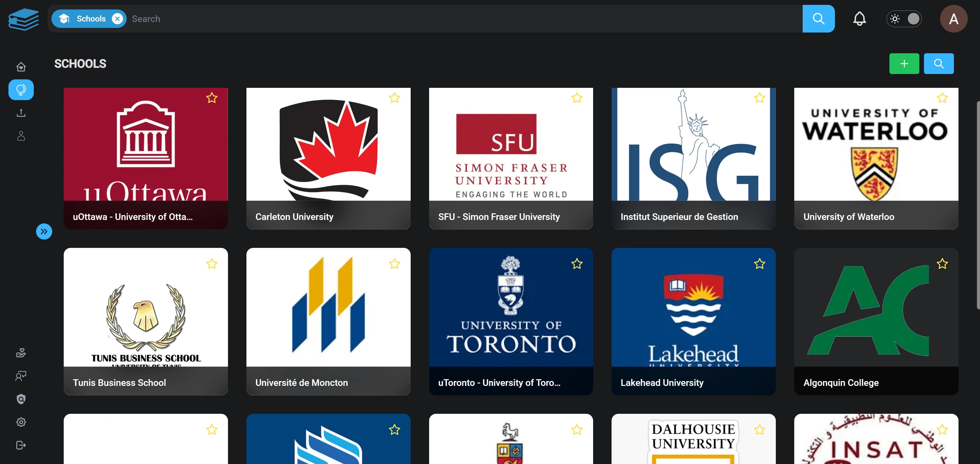Open the settings gear in sidebar

pyautogui.click(x=21, y=422)
